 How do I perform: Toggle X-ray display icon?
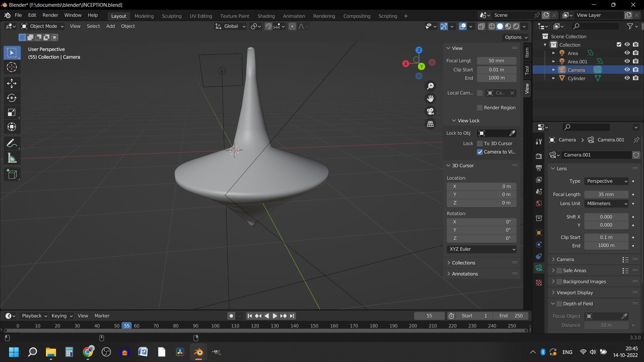[x=481, y=26]
